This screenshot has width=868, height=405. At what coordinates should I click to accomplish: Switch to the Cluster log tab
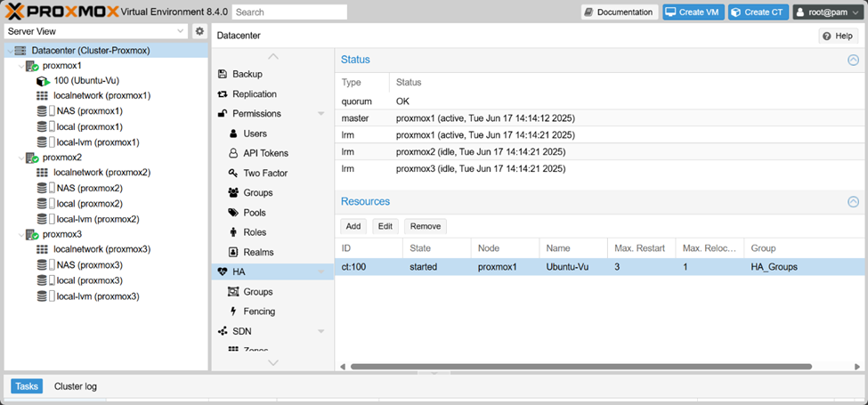tap(76, 386)
